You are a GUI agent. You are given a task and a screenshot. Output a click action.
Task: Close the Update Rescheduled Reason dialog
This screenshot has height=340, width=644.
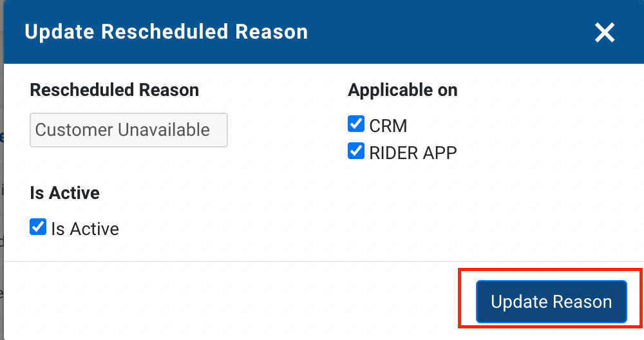(x=605, y=32)
